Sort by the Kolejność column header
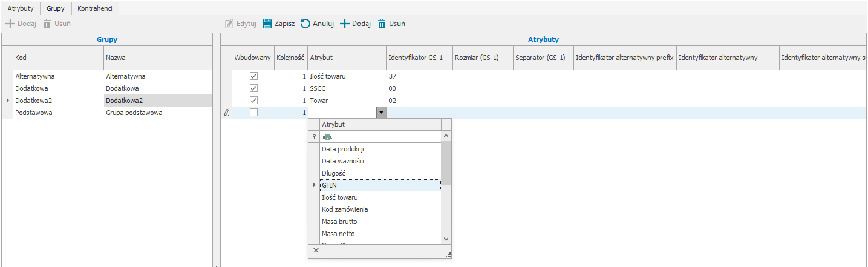Image resolution: width=868 pixels, height=267 pixels. click(291, 58)
